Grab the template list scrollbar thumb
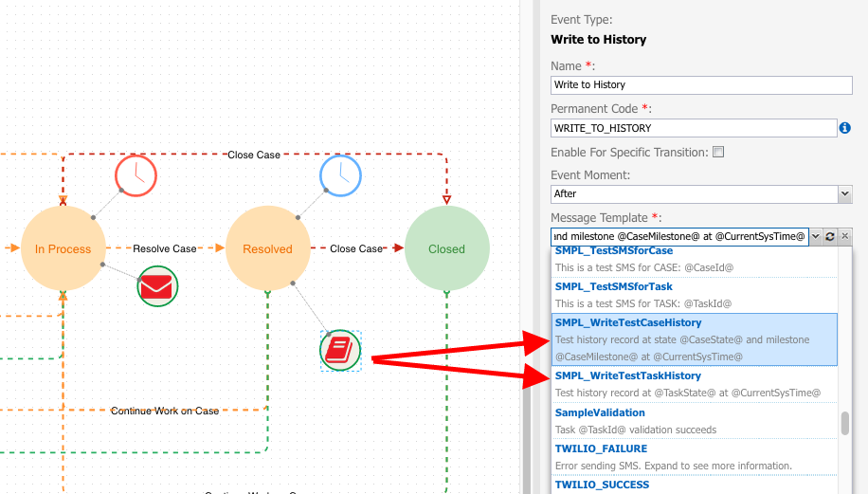The image size is (868, 494). coord(844,423)
